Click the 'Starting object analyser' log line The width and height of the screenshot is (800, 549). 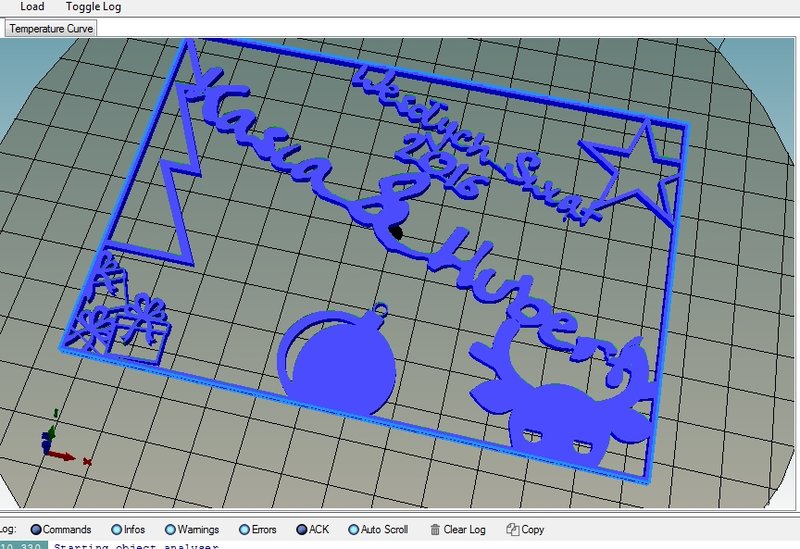[136, 546]
